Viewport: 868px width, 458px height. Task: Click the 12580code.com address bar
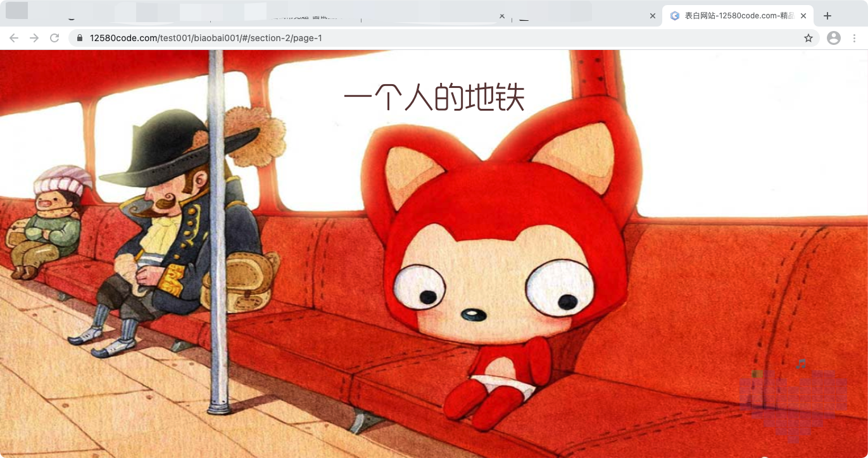443,38
